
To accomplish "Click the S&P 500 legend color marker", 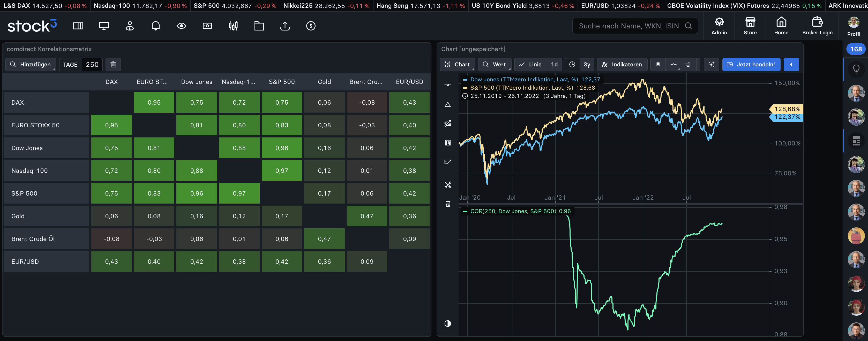I will point(465,88).
